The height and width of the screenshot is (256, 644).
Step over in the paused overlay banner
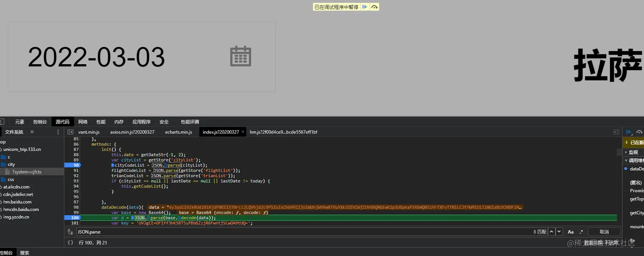coord(374,7)
